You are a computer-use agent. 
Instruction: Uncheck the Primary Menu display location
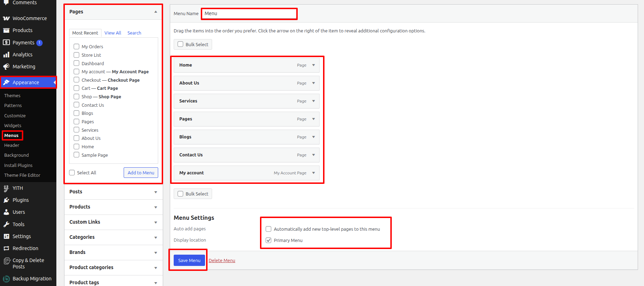(x=268, y=240)
